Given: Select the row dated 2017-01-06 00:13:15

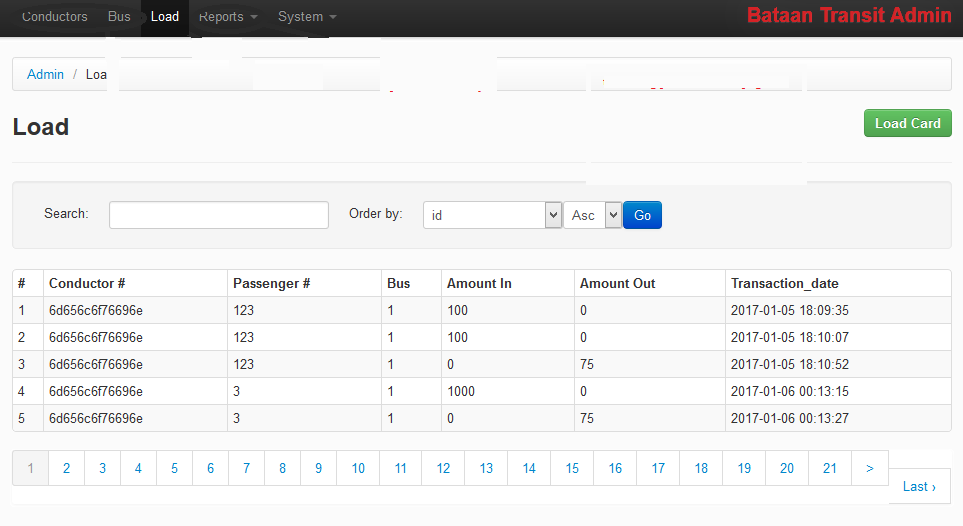Looking at the screenshot, I should click(x=480, y=391).
